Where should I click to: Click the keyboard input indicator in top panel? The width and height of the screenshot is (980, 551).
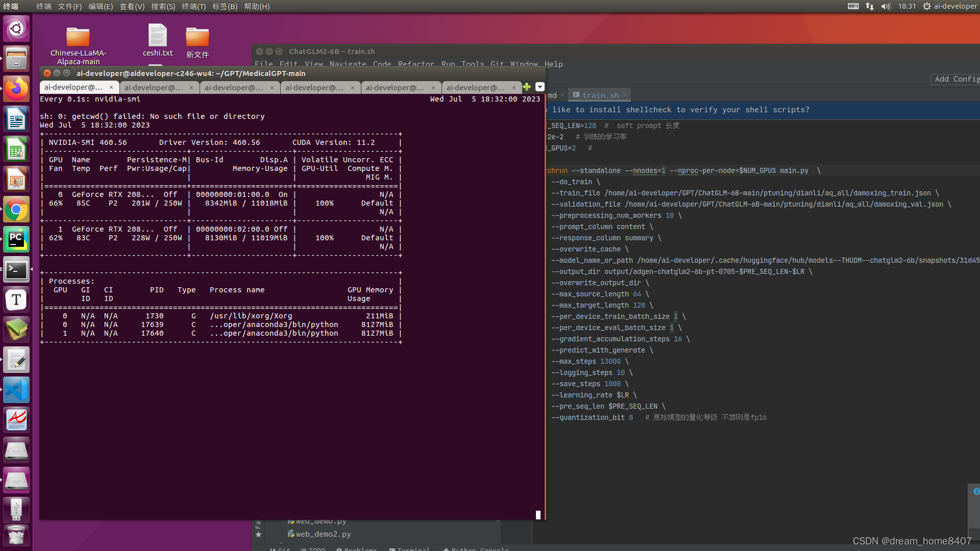click(853, 6)
